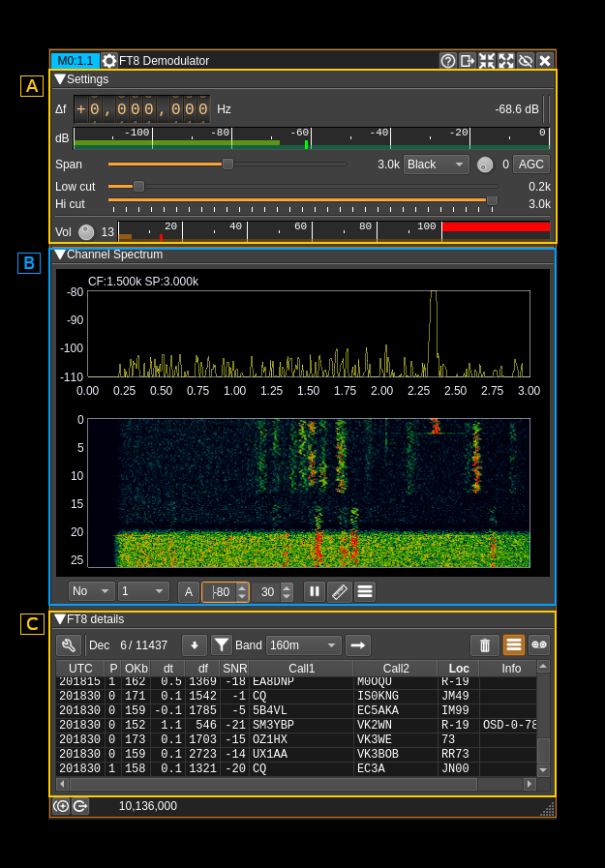605x868 pixels.
Task: Select the 5B4VL call sign cell
Action: (x=302, y=710)
